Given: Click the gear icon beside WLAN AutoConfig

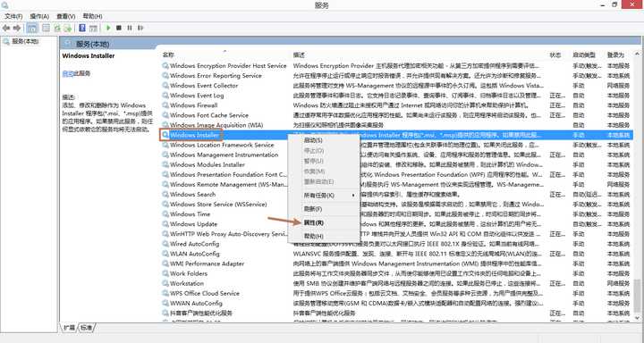Looking at the screenshot, I should (x=165, y=254).
